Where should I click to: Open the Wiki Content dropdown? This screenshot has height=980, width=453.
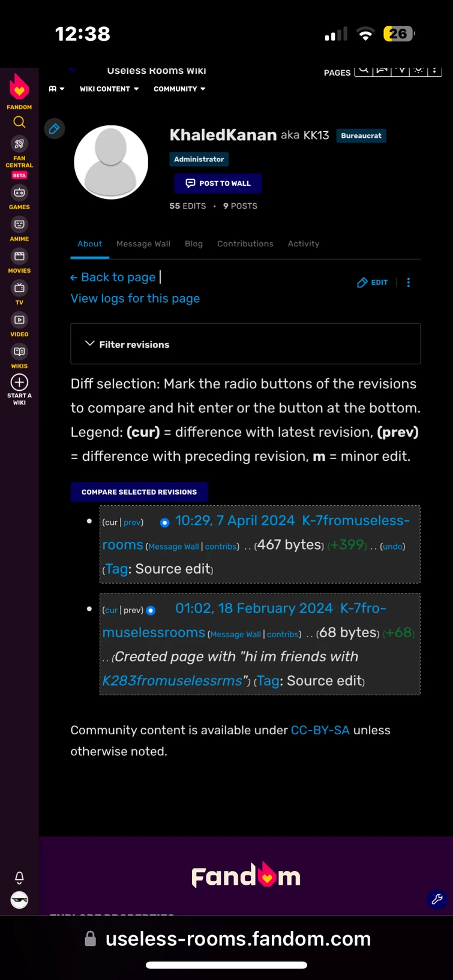click(109, 89)
